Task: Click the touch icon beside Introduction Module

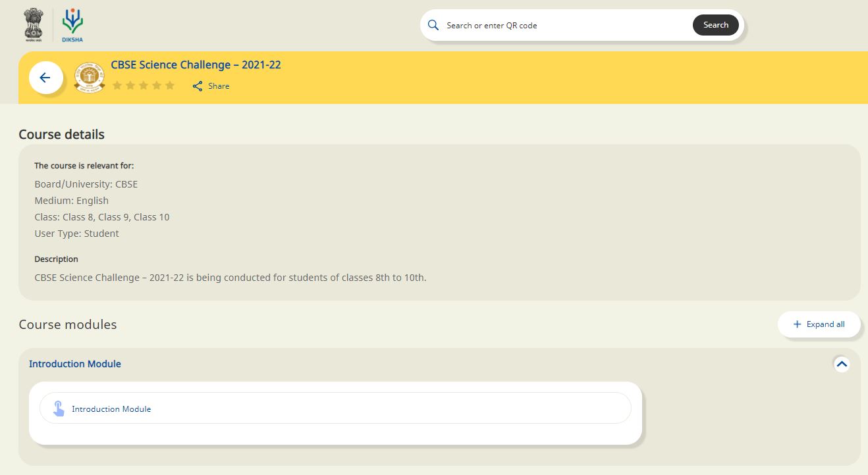Action: (59, 408)
